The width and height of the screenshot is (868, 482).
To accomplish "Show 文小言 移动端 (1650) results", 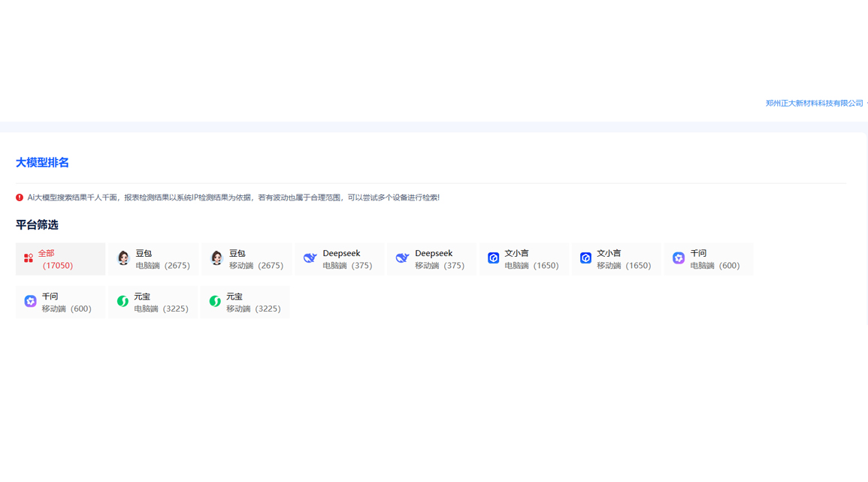I will 624,259.
